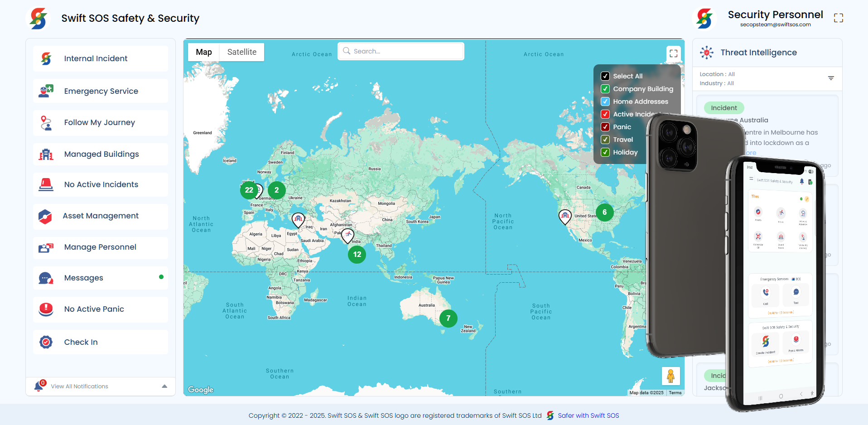Screen dimensions: 868x425
Task: Click the Threat Intelligence icon
Action: click(x=707, y=53)
